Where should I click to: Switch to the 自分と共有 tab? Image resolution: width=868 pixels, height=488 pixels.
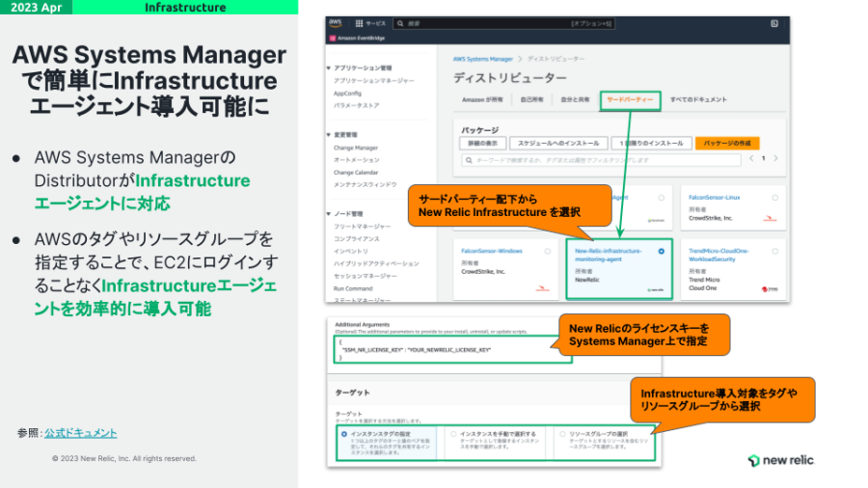pyautogui.click(x=575, y=100)
